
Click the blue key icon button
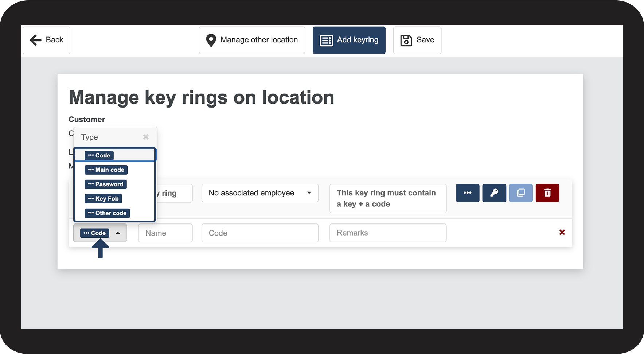click(494, 193)
